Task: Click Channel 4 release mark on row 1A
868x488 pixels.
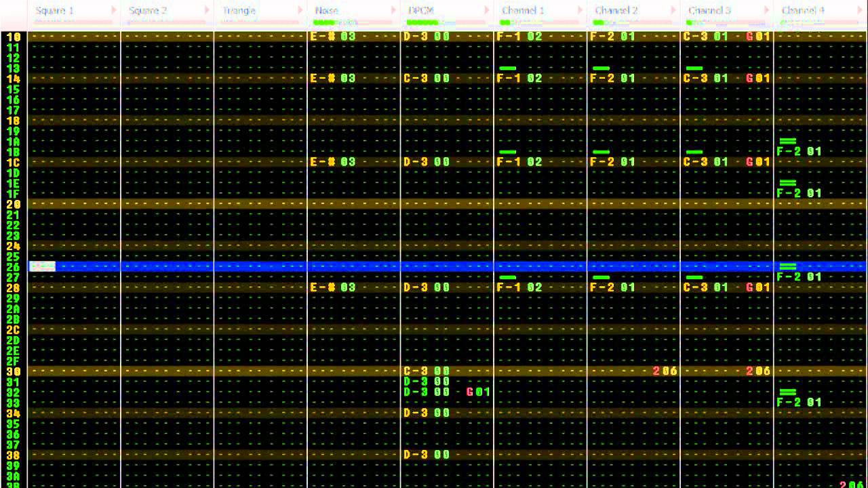Action: [x=787, y=141]
